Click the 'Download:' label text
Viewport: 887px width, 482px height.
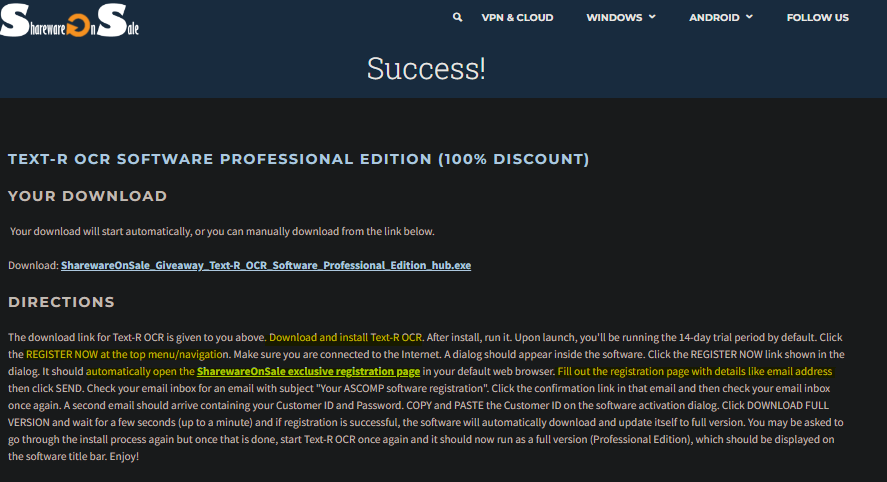(33, 265)
